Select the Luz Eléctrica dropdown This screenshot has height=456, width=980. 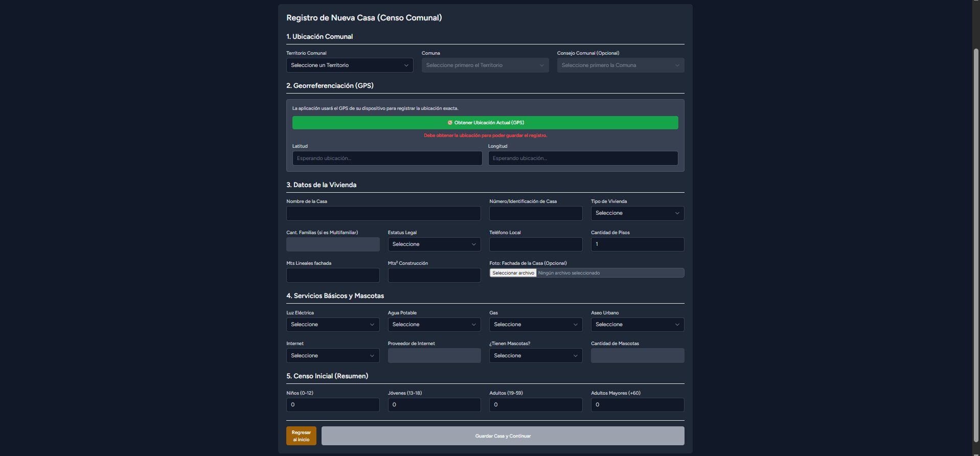tap(333, 325)
